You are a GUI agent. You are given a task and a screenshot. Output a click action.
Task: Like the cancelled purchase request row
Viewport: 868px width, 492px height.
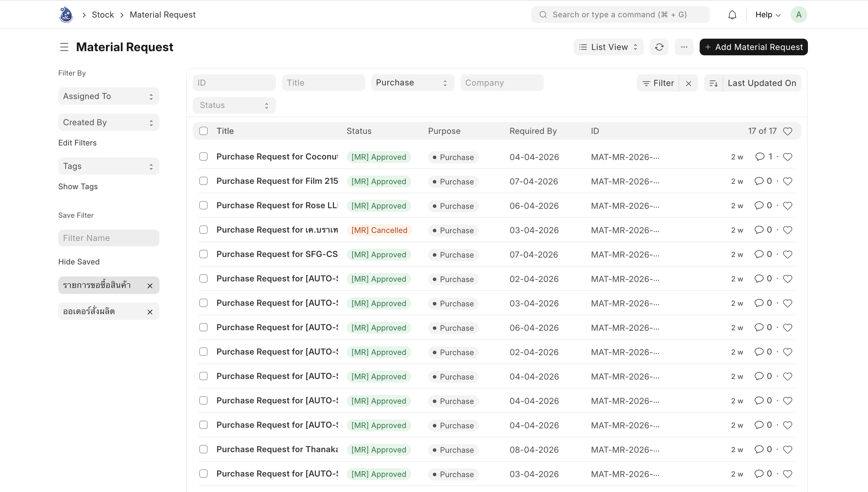tap(788, 230)
